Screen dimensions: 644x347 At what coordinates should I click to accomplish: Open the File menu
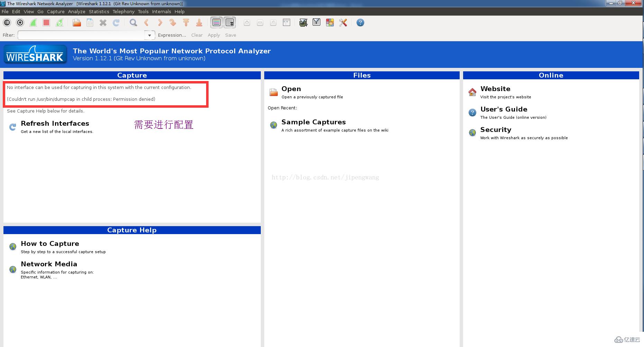click(5, 11)
